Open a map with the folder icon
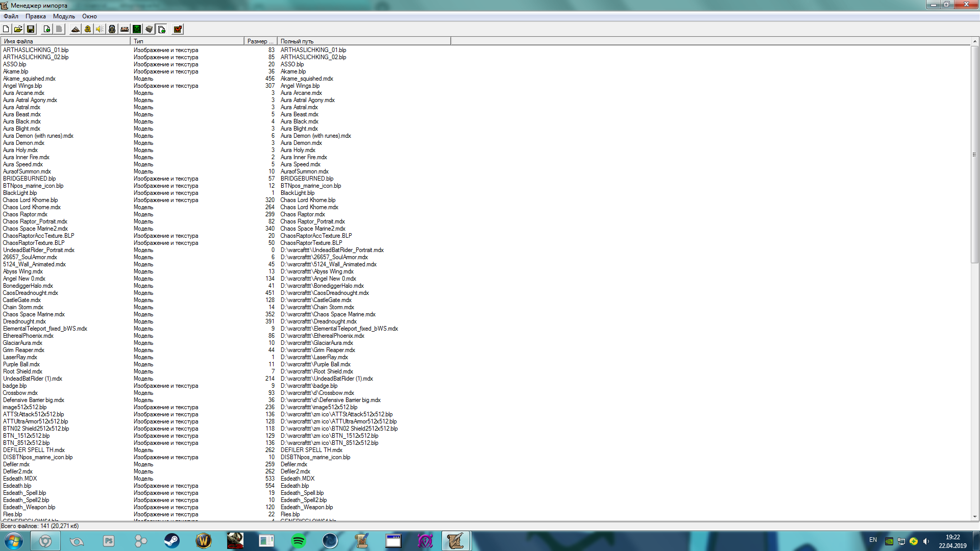980x551 pixels. [18, 29]
